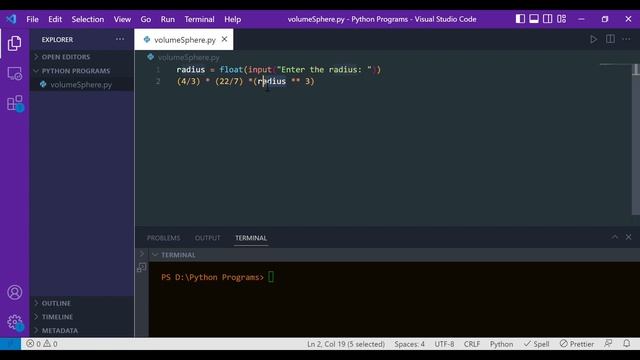Click the selected text radius on line 2

coord(271,81)
